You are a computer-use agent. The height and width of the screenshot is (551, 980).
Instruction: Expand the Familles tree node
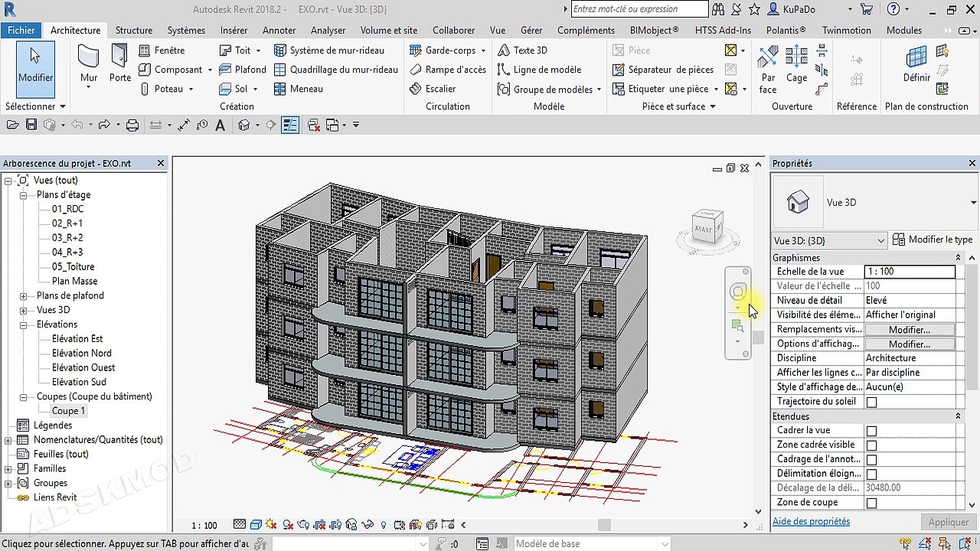pos(8,469)
